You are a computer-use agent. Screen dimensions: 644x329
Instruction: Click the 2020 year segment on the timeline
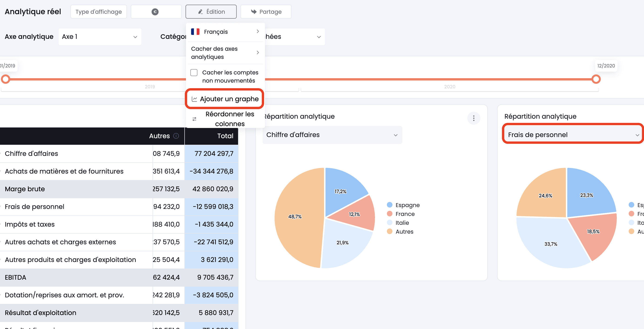coord(449,87)
